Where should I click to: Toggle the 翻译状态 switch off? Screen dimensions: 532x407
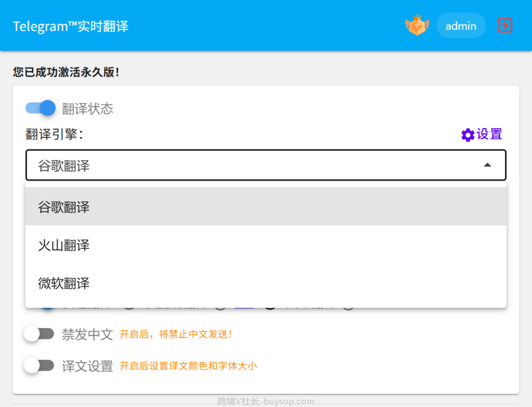pos(41,108)
